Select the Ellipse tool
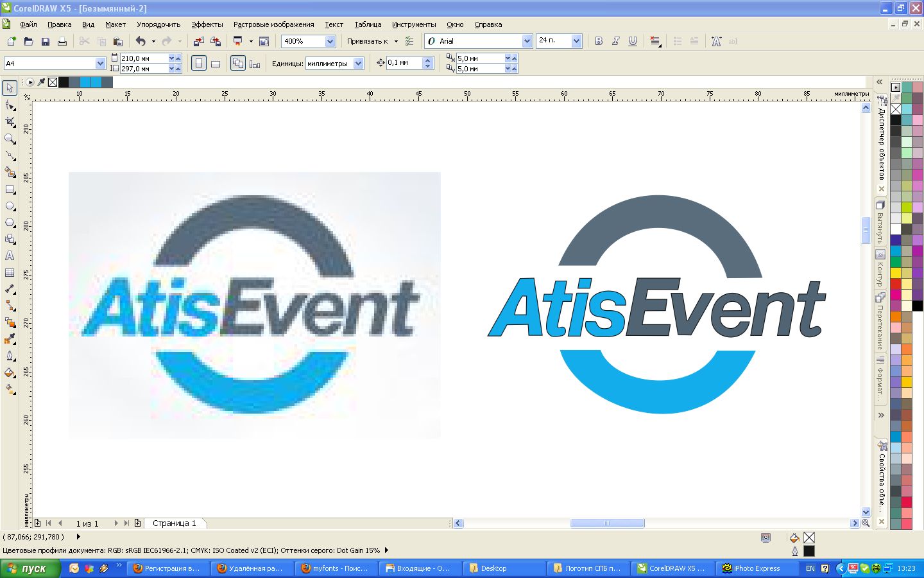The image size is (924, 578). click(10, 206)
